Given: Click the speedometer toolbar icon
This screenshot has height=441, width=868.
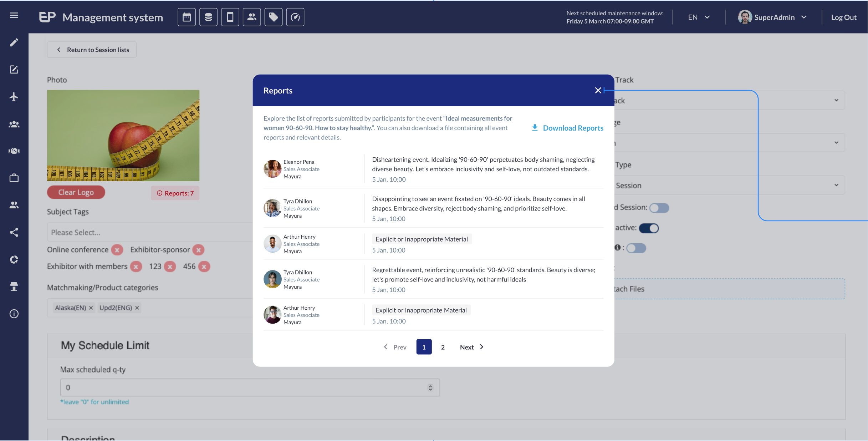Looking at the screenshot, I should coord(295,17).
